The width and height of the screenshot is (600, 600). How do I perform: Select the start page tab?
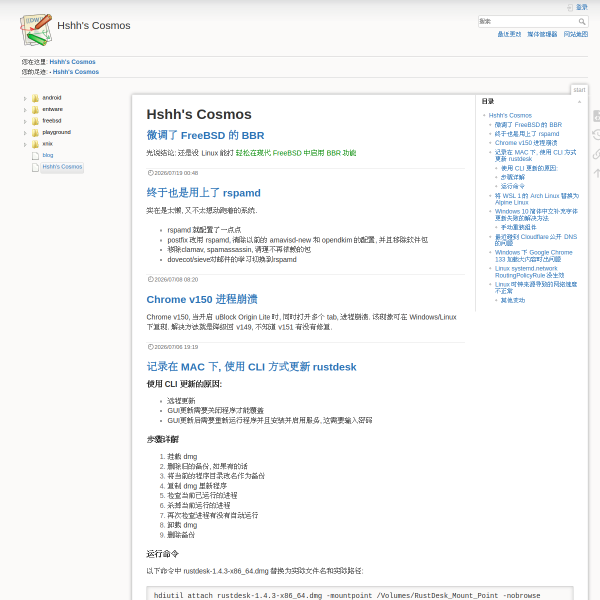(x=579, y=90)
